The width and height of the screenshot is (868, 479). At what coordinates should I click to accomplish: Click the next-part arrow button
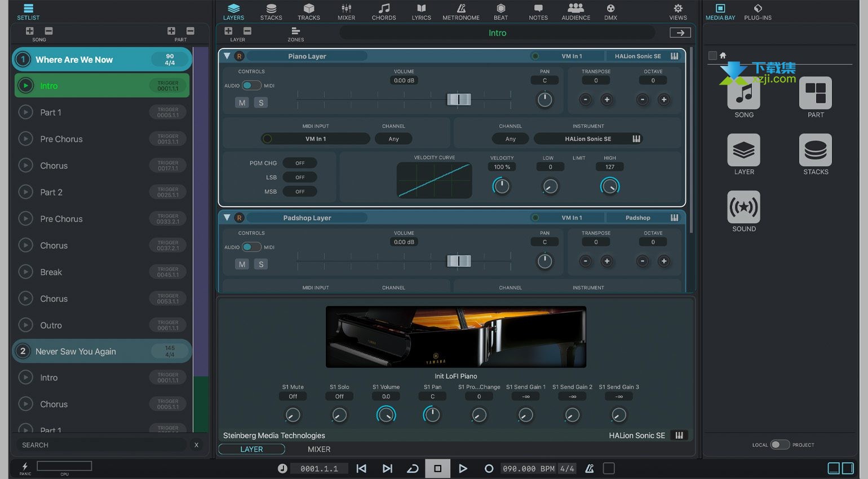(x=680, y=33)
